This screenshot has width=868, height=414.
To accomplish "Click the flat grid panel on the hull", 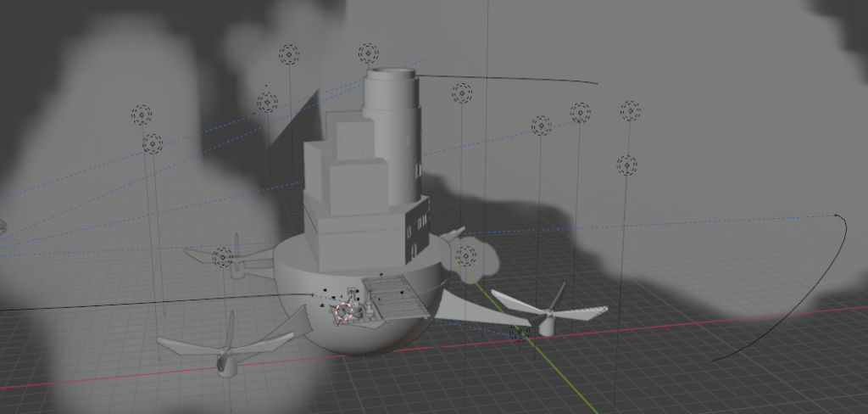I will [392, 297].
